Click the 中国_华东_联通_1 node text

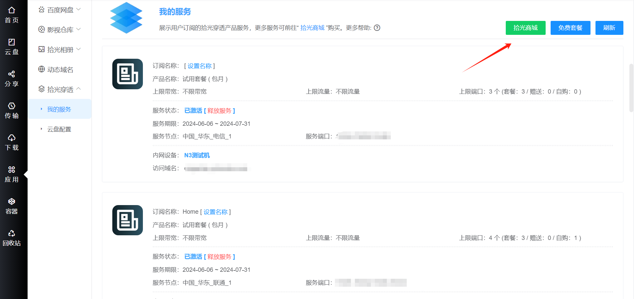207,283
